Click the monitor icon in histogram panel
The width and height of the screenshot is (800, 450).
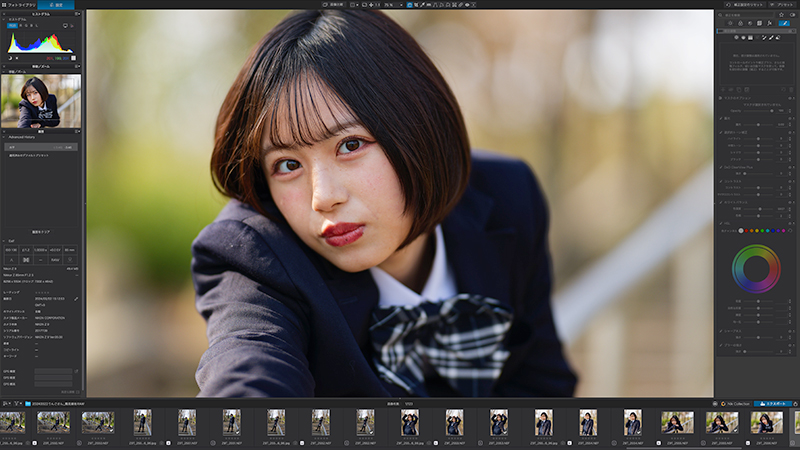(65, 26)
